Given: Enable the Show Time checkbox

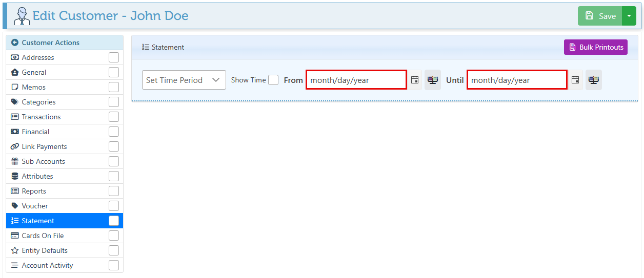Looking at the screenshot, I should (273, 80).
